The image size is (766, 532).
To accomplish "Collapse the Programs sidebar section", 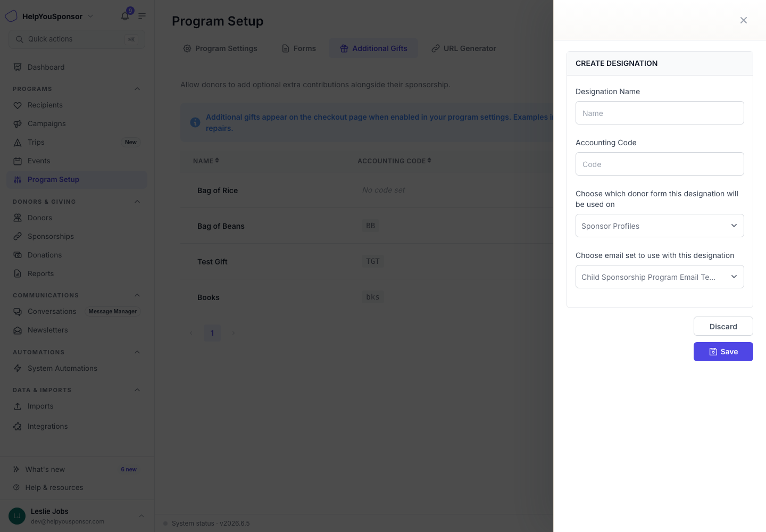I will point(137,89).
